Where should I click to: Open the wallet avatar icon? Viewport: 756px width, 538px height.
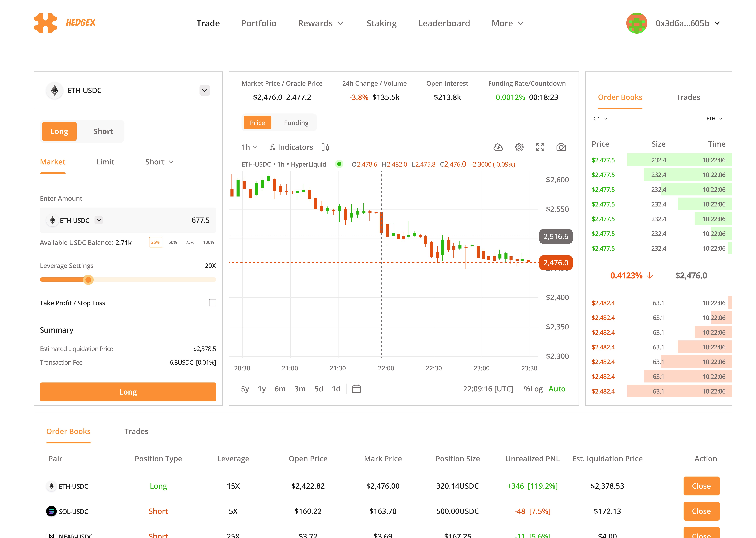click(637, 23)
